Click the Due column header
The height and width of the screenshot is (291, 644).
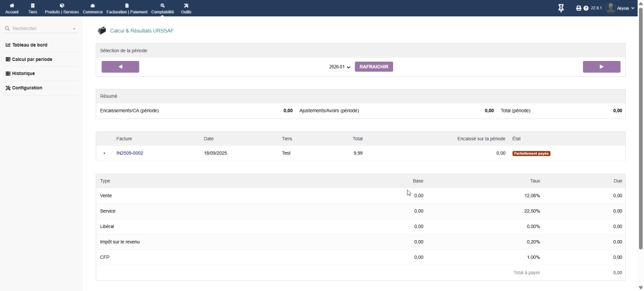click(618, 181)
